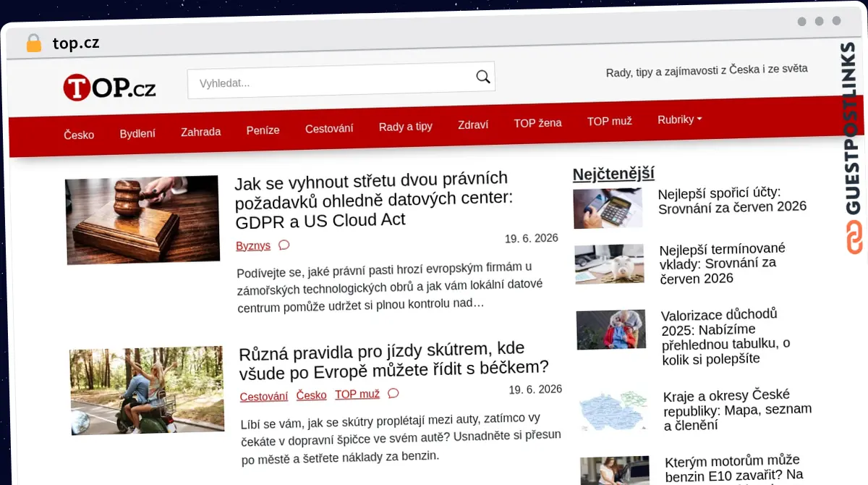Click the magnifier search icon
The width and height of the screenshot is (868, 485).
(482, 77)
